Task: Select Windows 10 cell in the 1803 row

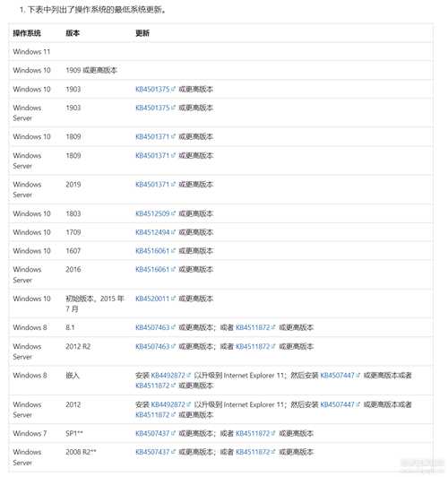Action: 31,213
